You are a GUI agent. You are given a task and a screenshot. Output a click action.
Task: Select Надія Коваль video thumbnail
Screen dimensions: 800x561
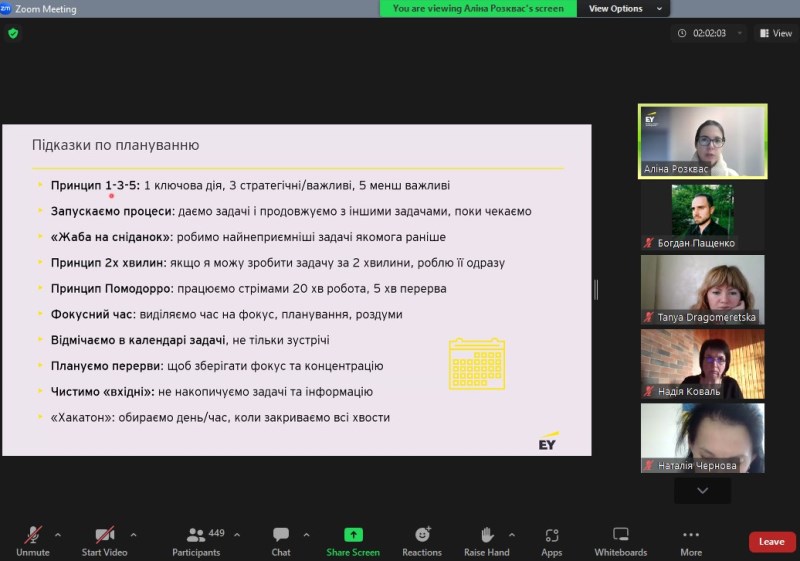click(703, 364)
